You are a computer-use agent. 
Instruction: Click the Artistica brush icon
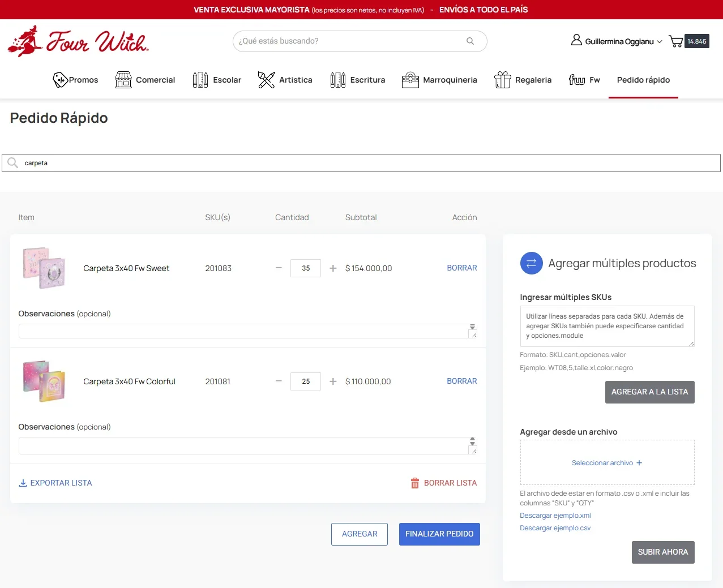[266, 80]
